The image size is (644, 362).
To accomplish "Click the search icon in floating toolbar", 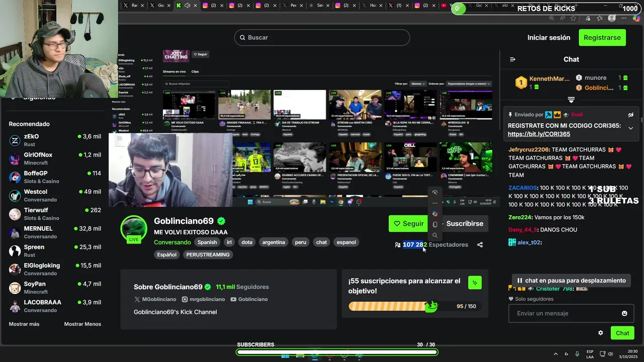I will click(x=435, y=235).
